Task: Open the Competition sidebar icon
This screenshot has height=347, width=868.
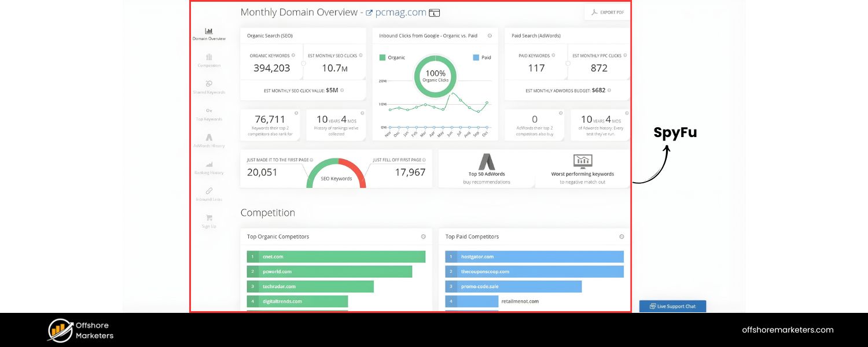Action: [209, 60]
